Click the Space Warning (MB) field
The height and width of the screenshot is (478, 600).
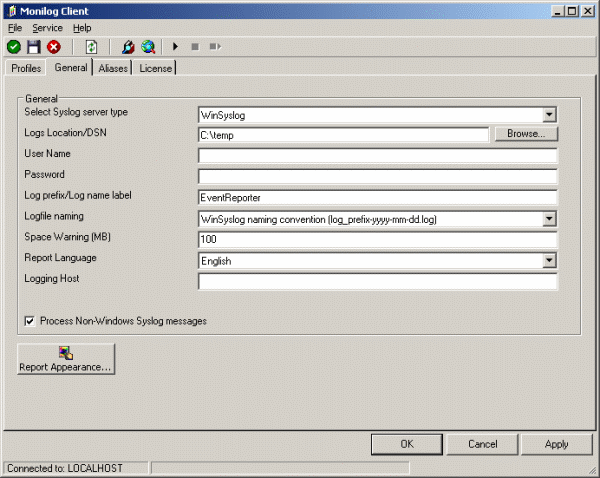click(378, 239)
